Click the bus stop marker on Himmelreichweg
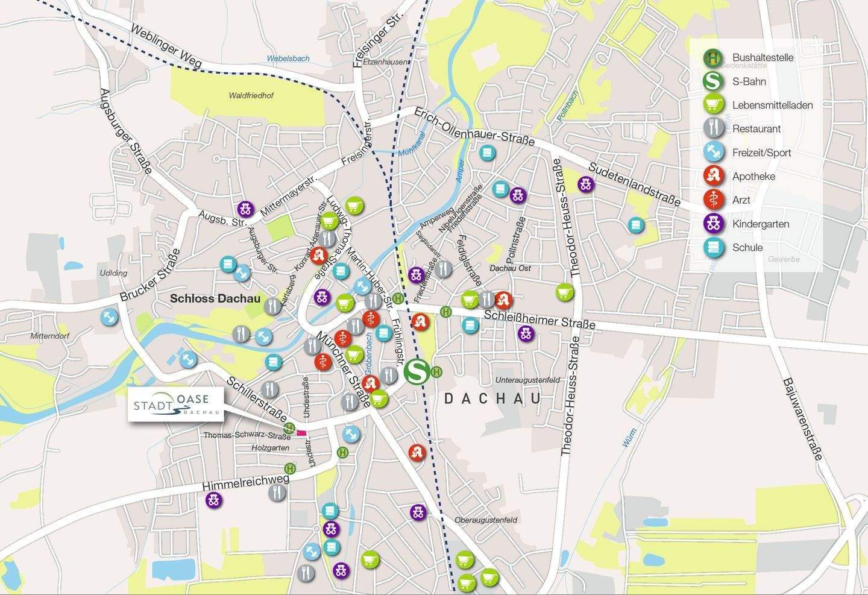 coord(289,468)
